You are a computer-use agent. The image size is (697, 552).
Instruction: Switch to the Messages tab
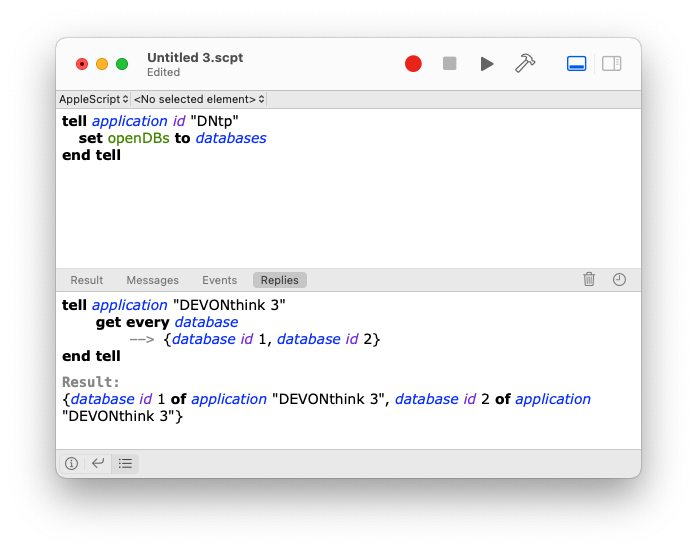(x=152, y=280)
